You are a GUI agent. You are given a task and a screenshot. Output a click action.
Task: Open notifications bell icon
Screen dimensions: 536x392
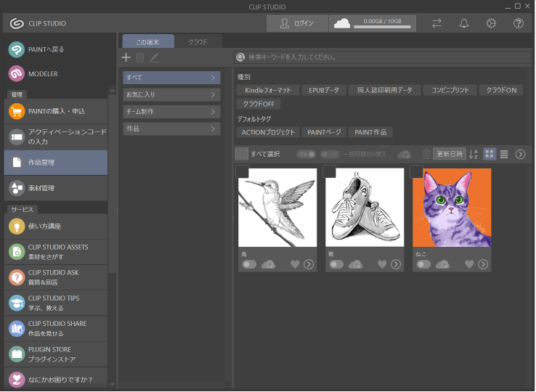464,23
